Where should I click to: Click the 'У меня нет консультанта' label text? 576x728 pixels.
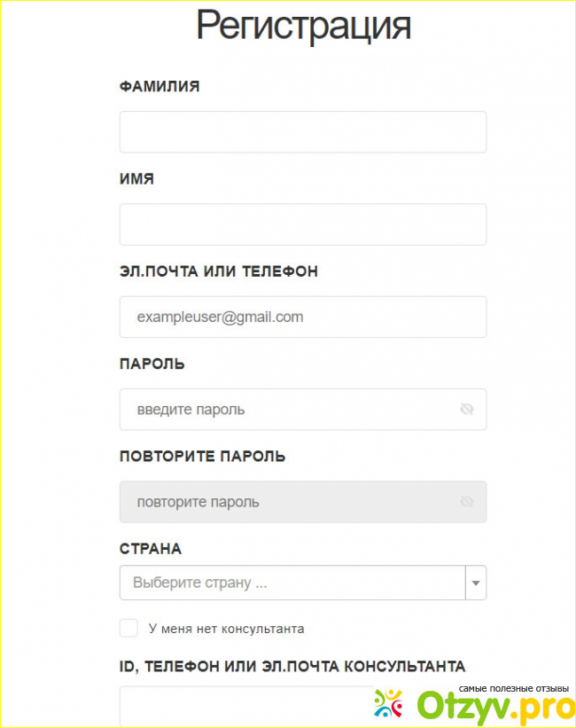click(227, 629)
